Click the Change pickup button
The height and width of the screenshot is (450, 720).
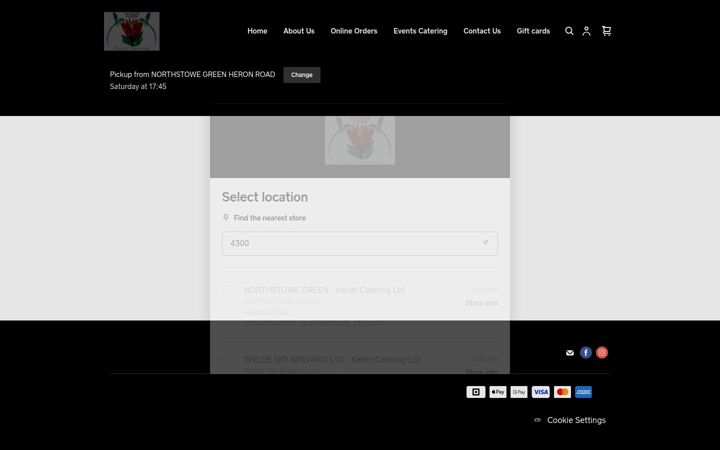302,75
